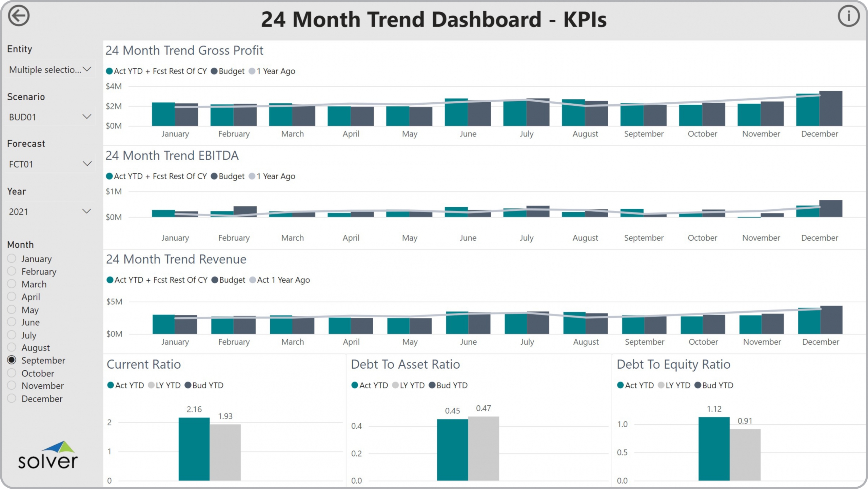Select the January month radio button
Viewport: 868px width, 489px height.
tap(12, 259)
